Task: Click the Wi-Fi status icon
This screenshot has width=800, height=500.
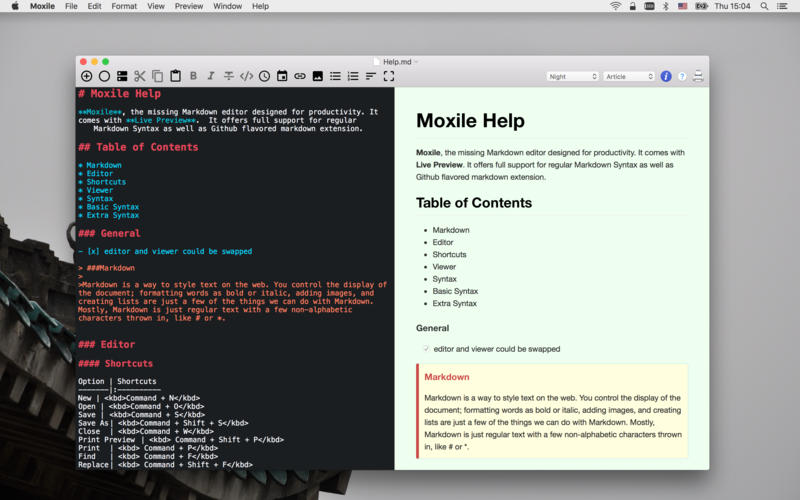Action: pos(616,6)
